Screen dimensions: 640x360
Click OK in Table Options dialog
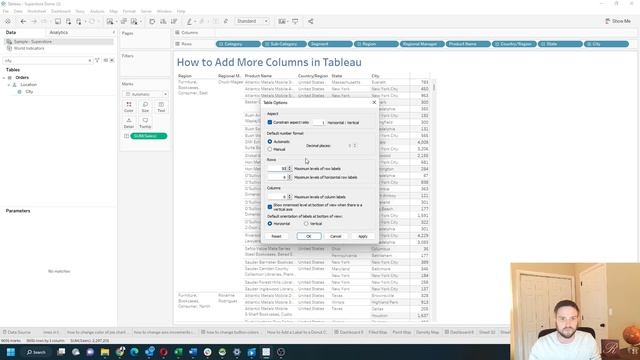click(309, 236)
